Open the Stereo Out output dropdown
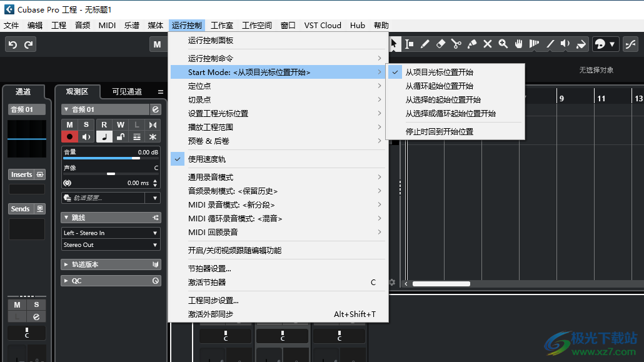644x362 pixels. pos(111,244)
